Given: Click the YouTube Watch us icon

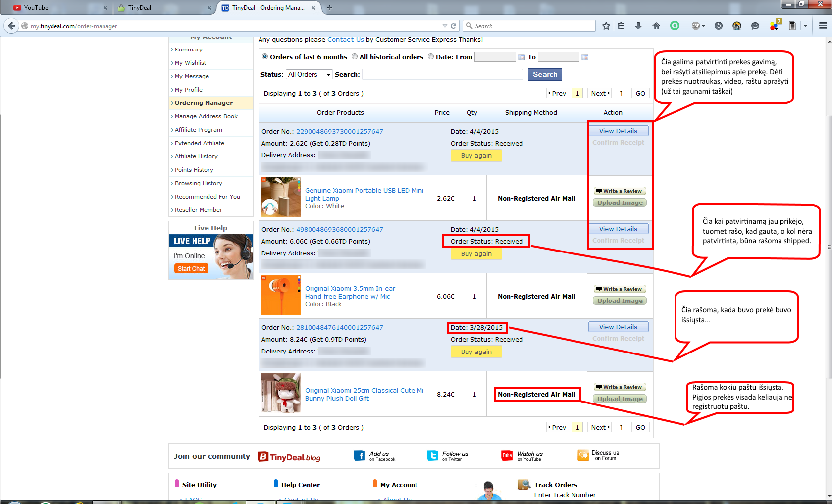Looking at the screenshot, I should (507, 455).
